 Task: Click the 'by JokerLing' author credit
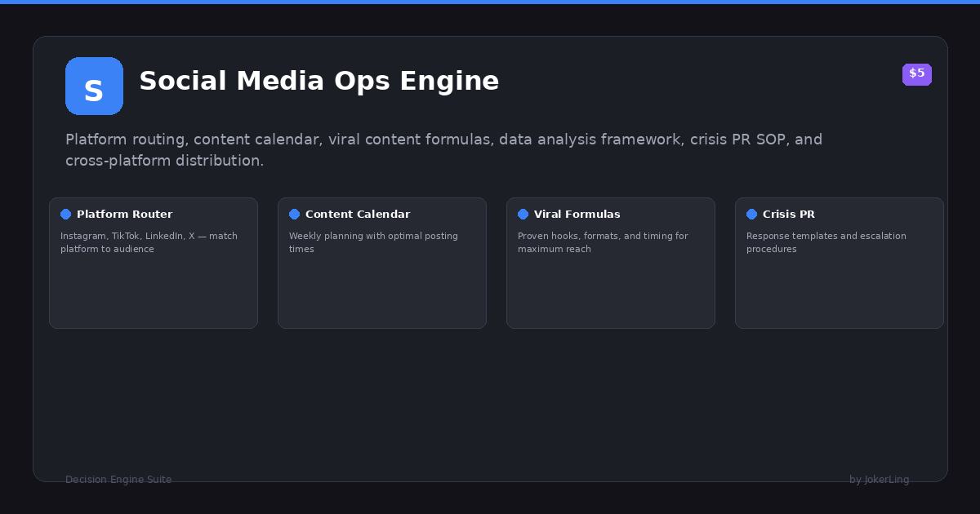point(879,480)
